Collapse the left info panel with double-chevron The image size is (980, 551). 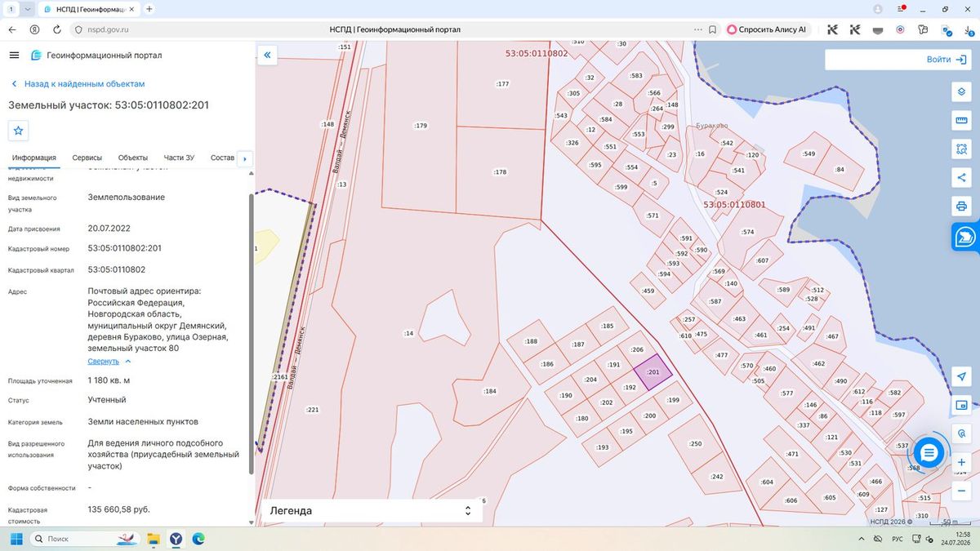click(x=267, y=55)
